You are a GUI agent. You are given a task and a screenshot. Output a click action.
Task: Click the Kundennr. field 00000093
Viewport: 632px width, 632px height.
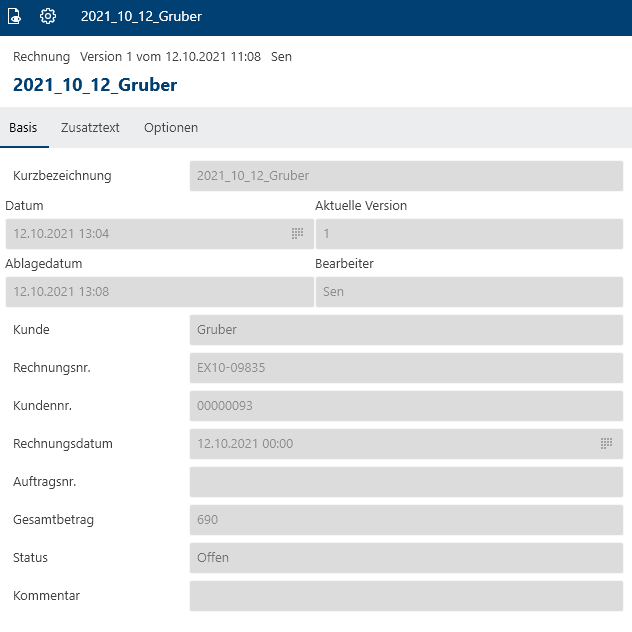(x=406, y=405)
